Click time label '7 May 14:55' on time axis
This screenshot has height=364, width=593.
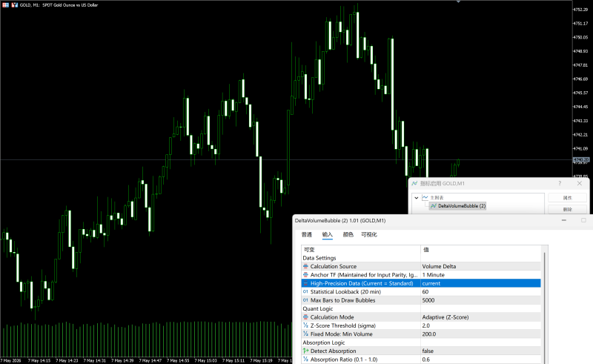point(178,360)
